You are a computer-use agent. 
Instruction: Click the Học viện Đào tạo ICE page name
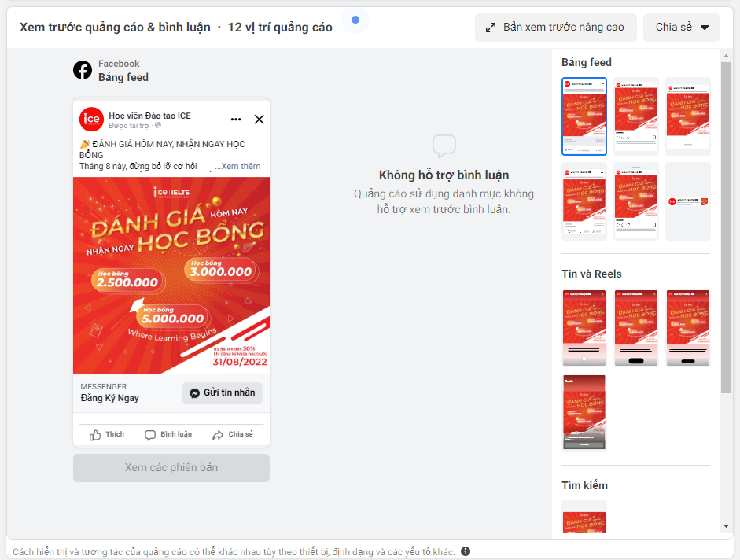coord(149,116)
